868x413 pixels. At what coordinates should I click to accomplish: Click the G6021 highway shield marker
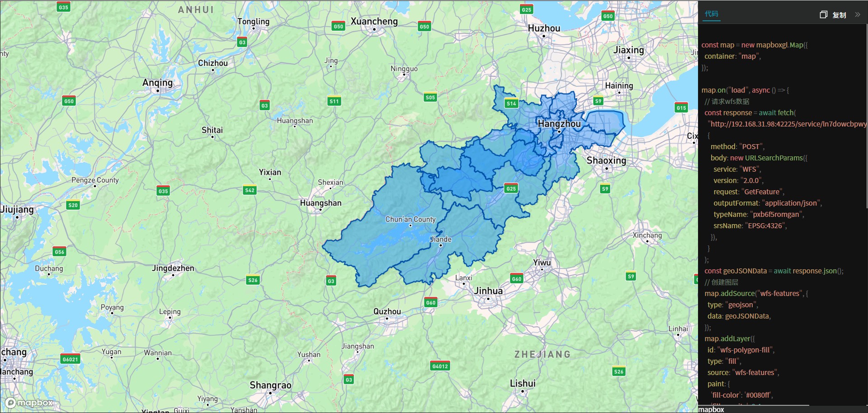pos(70,359)
